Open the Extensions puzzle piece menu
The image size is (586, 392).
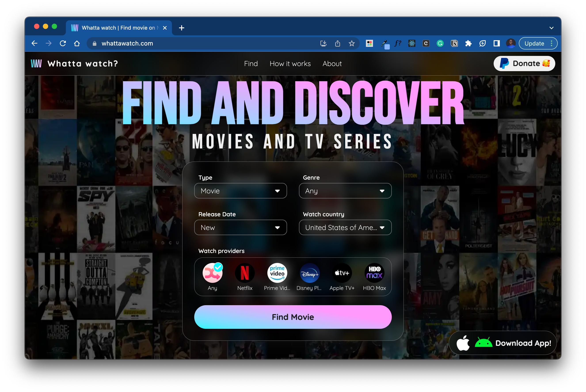click(468, 44)
